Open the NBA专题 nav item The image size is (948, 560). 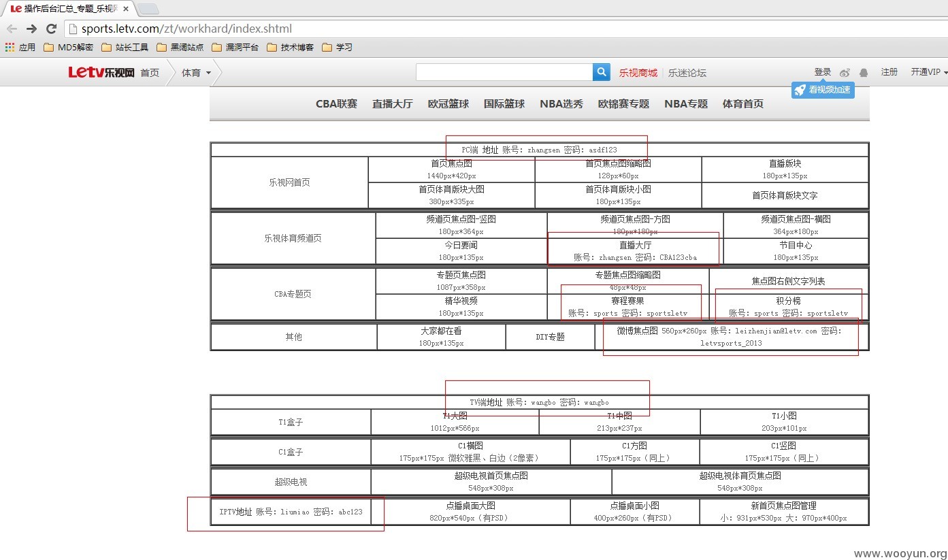686,103
